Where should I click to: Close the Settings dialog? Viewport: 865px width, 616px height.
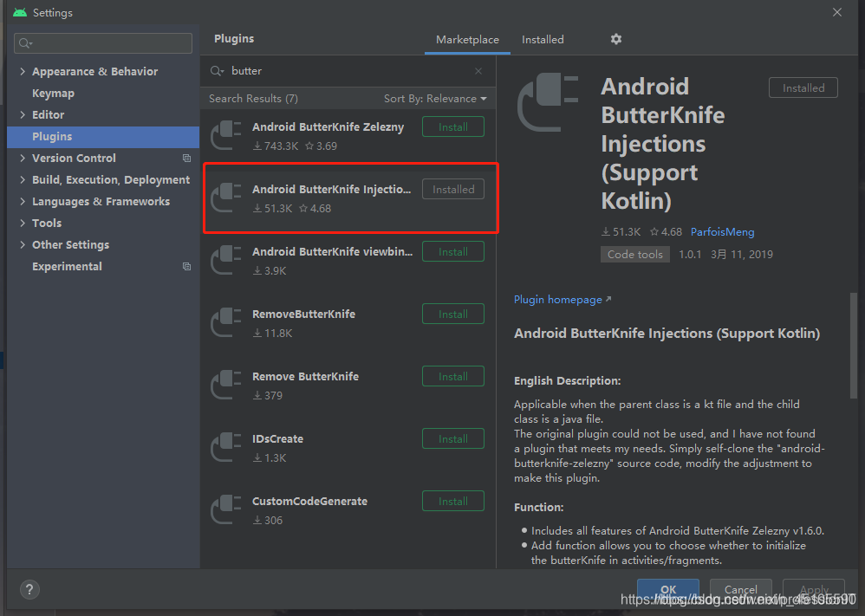837,12
